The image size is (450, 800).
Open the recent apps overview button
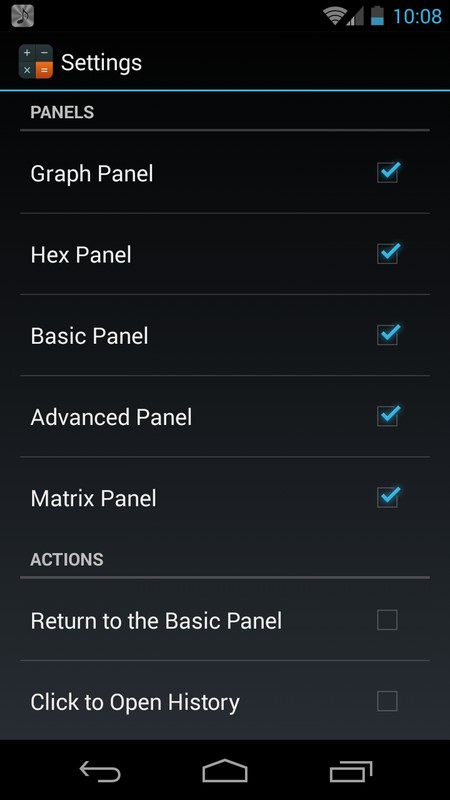pyautogui.click(x=351, y=771)
